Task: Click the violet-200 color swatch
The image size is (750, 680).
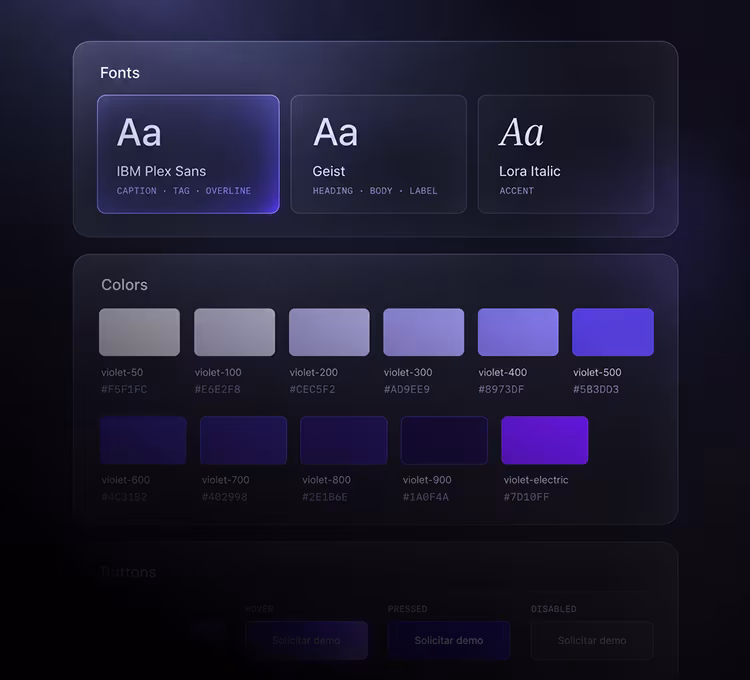Action: [329, 332]
